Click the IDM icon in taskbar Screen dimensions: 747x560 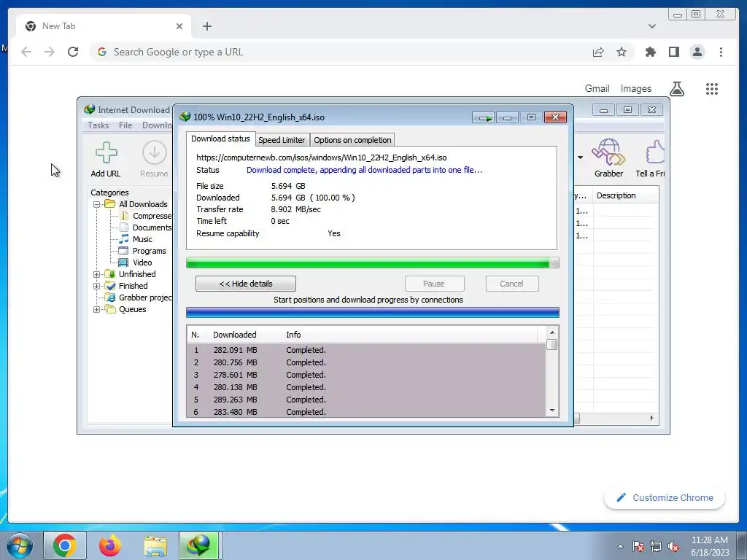(198, 546)
